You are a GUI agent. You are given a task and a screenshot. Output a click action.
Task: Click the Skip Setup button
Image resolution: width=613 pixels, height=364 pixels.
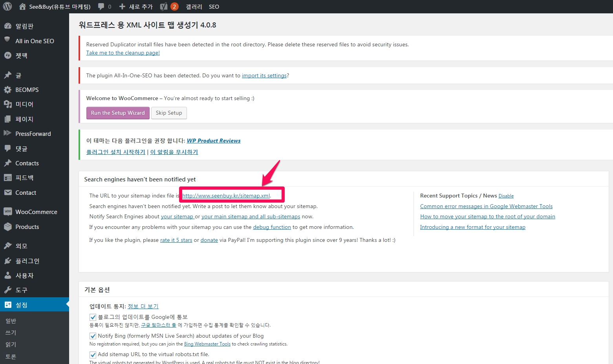(169, 113)
